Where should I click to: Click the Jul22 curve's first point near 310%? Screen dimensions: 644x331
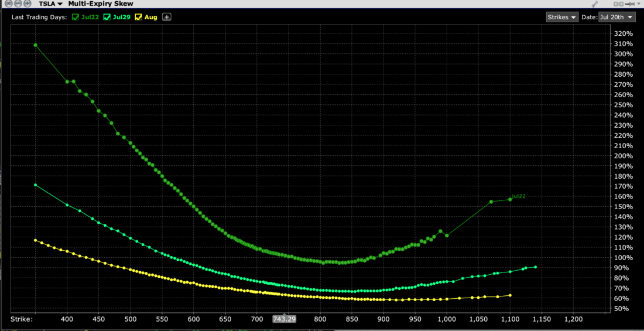[35, 45]
